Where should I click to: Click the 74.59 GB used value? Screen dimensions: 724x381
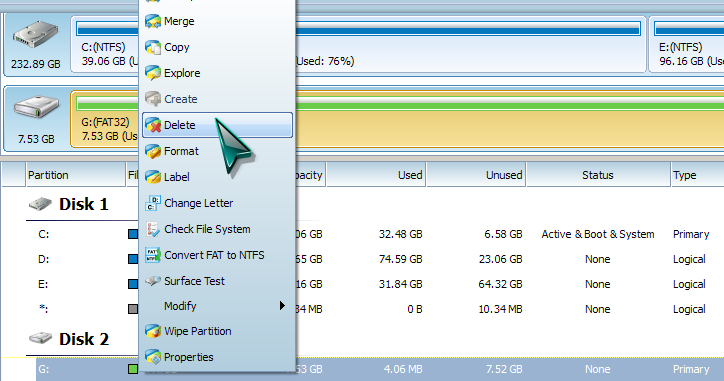click(400, 259)
